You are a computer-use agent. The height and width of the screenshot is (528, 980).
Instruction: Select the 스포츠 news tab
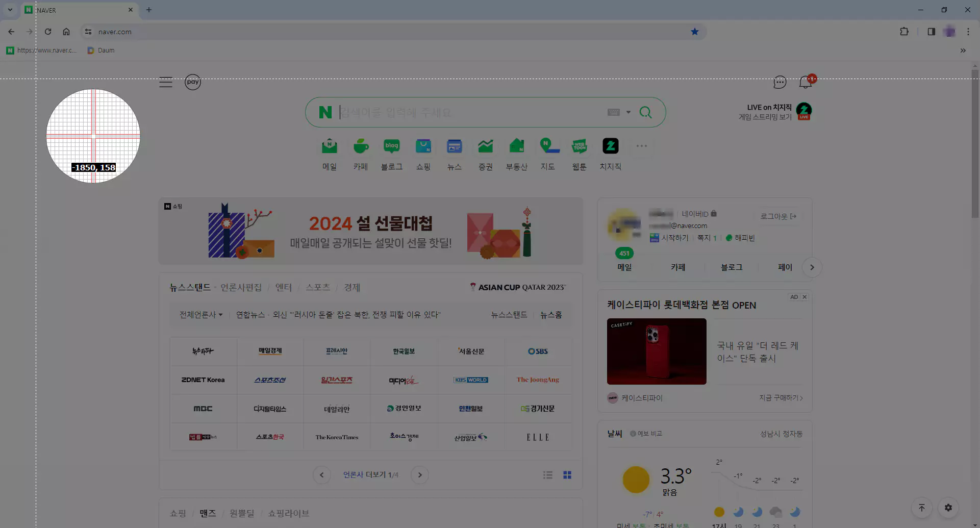pos(318,287)
